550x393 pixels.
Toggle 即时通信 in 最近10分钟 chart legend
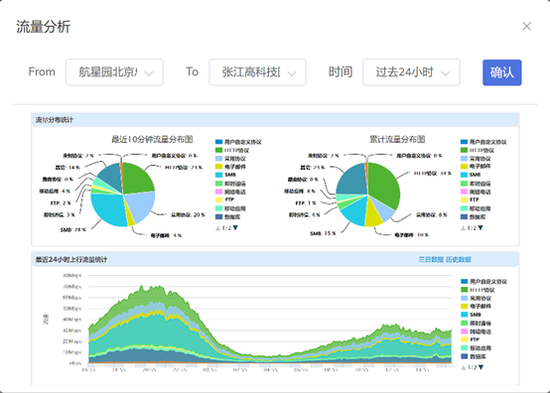click(230, 184)
